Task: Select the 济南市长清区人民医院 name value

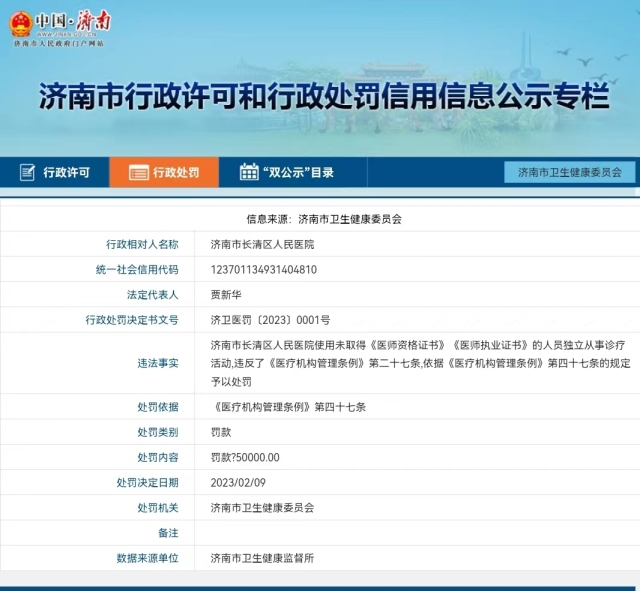Action: [262, 244]
